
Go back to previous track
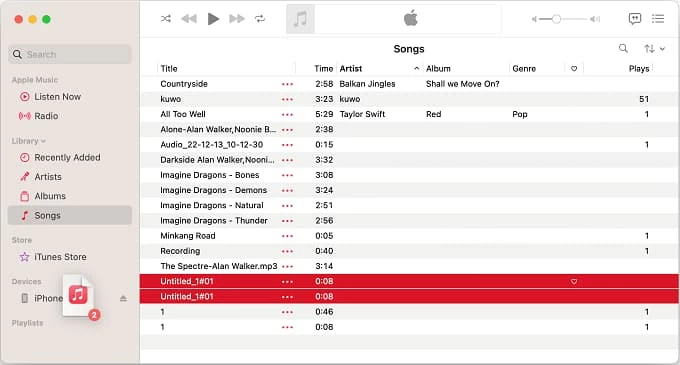pos(189,19)
